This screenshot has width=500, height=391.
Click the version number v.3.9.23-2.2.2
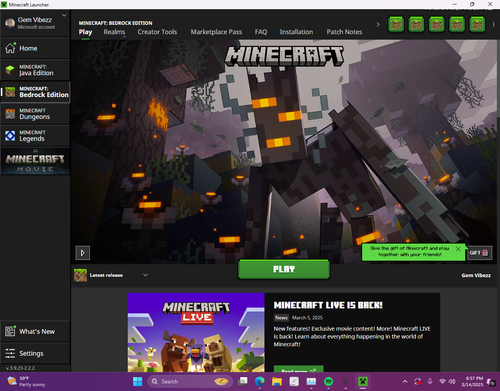20,368
